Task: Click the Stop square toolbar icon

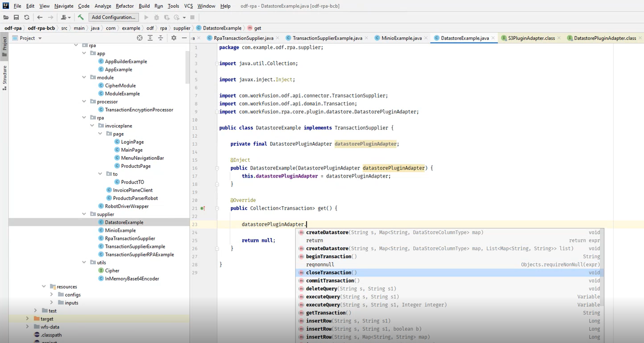Action: click(192, 17)
